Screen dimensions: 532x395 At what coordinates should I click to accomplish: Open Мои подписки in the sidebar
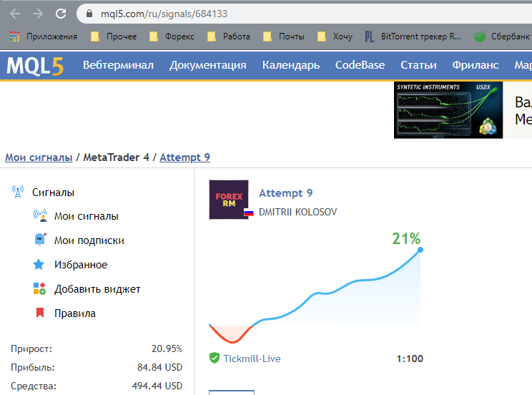pos(89,240)
